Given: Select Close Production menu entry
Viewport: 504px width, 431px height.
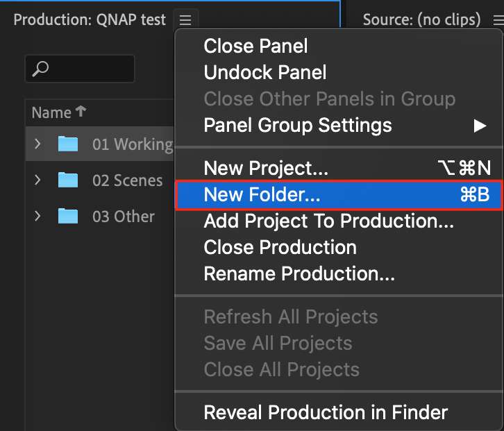Looking at the screenshot, I should 339,247.
